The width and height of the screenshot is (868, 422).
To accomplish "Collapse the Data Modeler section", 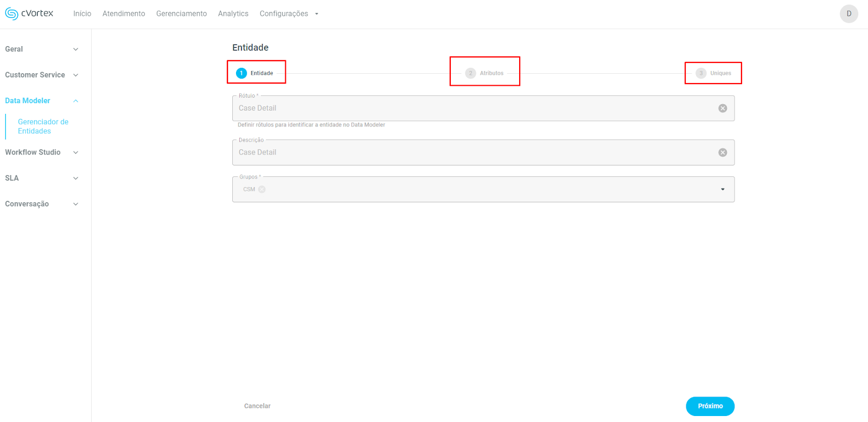I will point(75,101).
